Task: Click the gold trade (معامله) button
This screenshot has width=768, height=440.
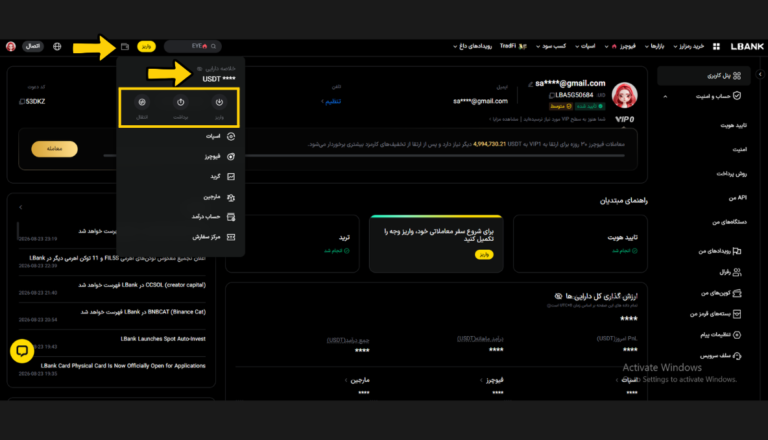Action: [54, 149]
